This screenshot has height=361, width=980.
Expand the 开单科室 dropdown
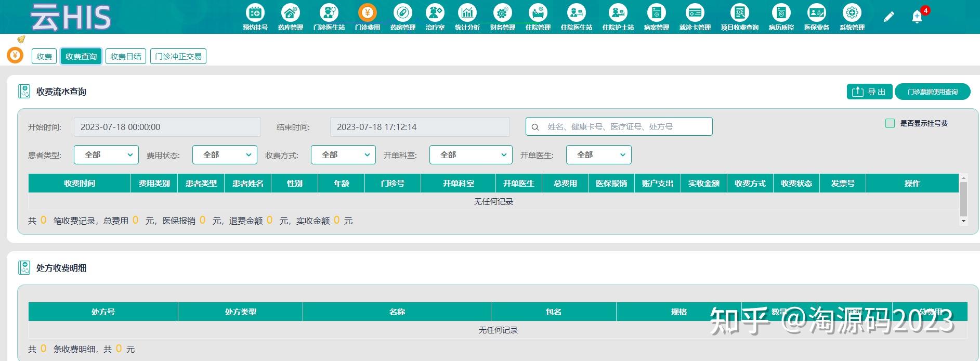point(471,155)
